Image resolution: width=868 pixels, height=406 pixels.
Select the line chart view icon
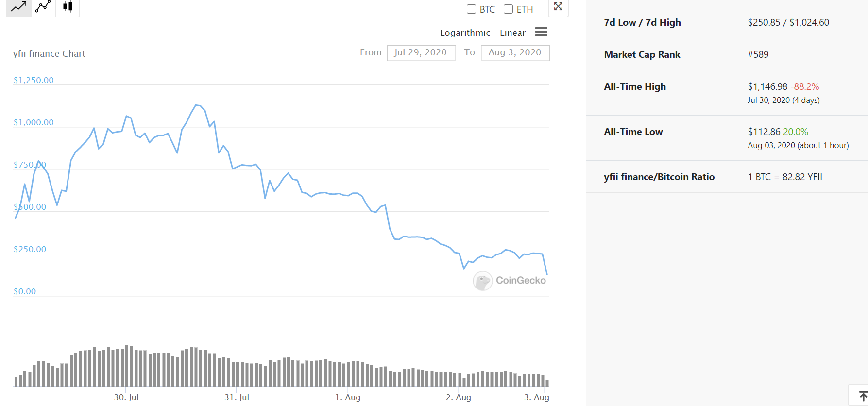point(18,7)
